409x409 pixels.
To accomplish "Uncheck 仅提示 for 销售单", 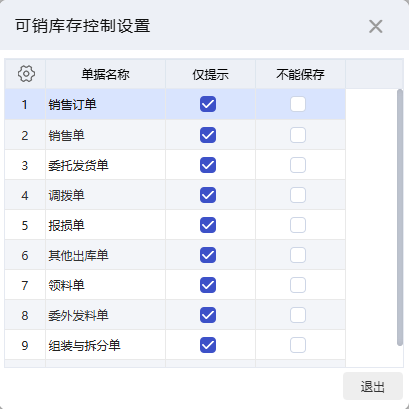I will point(208,135).
